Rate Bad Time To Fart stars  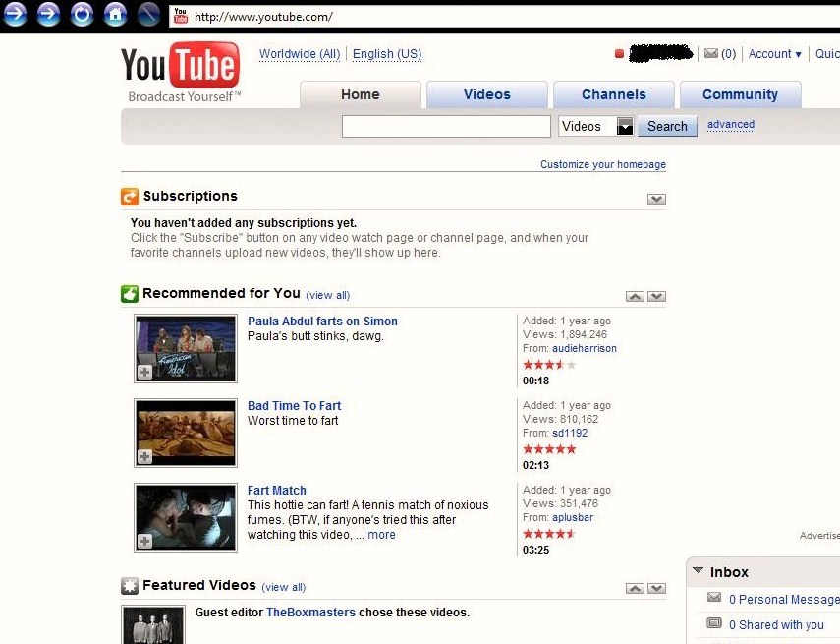tap(549, 449)
